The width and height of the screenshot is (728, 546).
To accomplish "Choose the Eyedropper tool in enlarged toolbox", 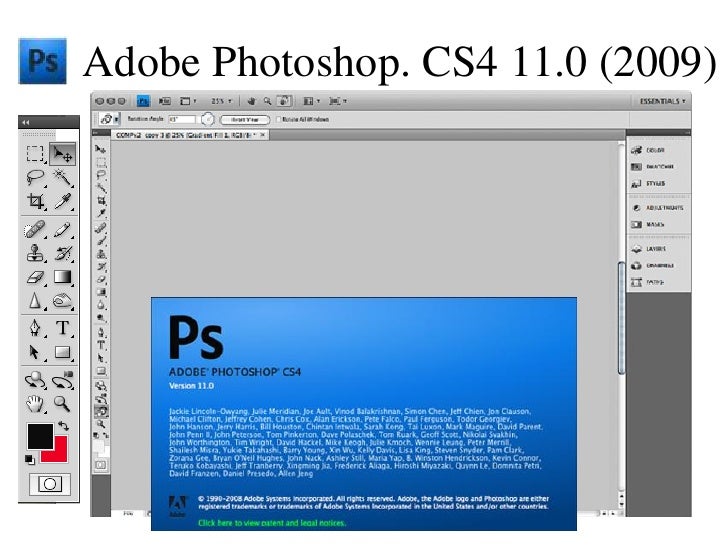I will [62, 201].
